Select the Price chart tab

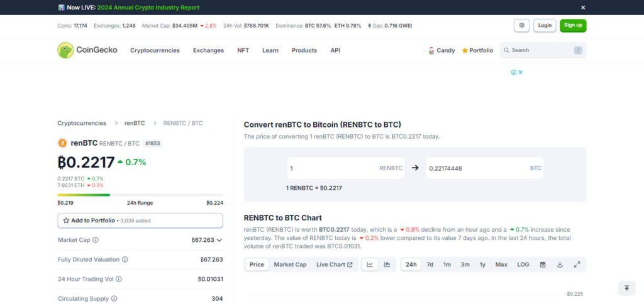257,264
